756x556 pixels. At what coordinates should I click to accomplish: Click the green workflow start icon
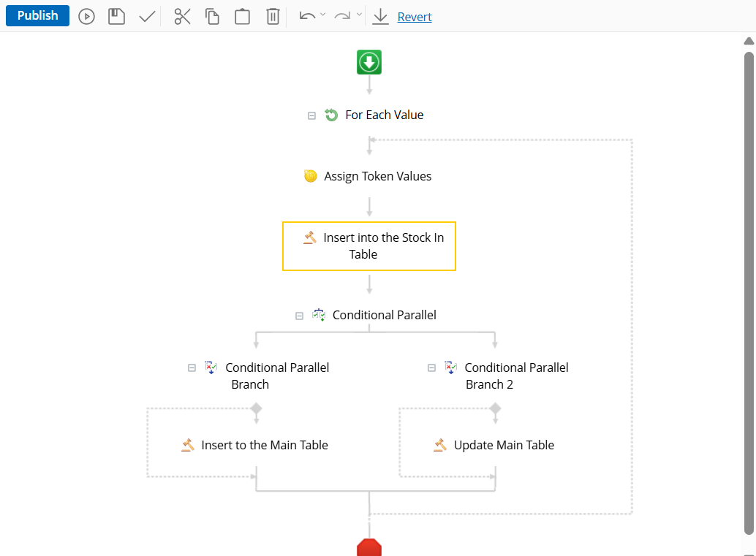(x=369, y=62)
